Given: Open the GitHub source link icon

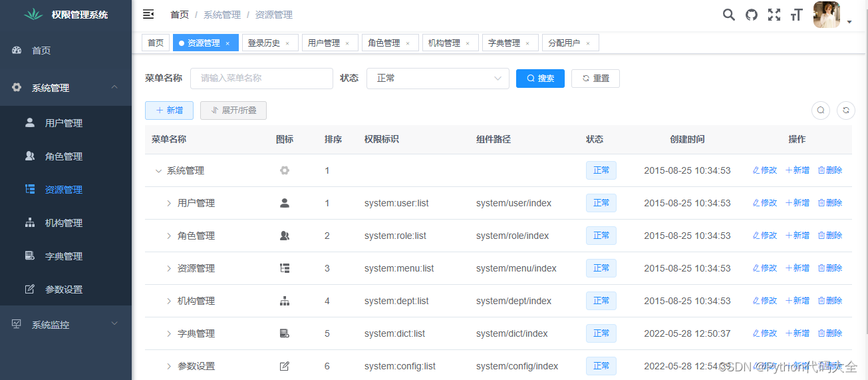Looking at the screenshot, I should click(752, 15).
